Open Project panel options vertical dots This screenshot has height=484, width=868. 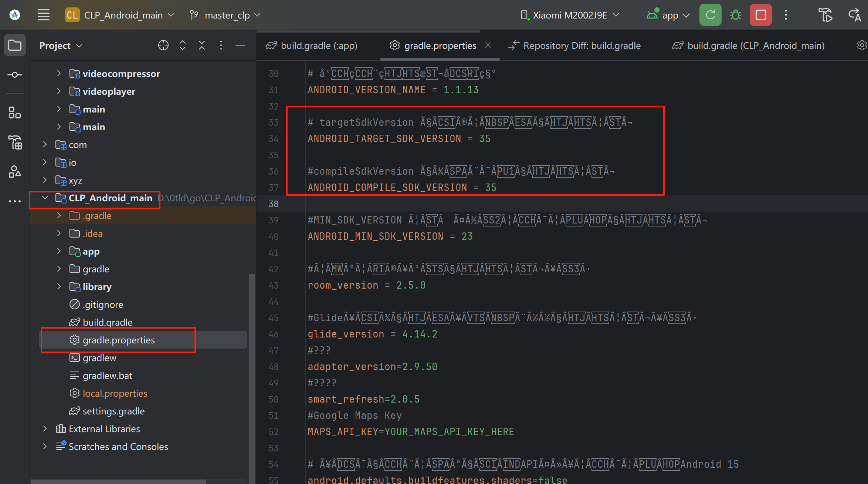(x=221, y=45)
